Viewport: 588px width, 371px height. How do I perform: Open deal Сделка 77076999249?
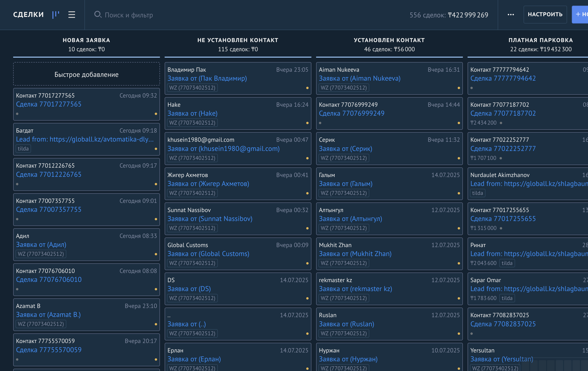pos(351,113)
